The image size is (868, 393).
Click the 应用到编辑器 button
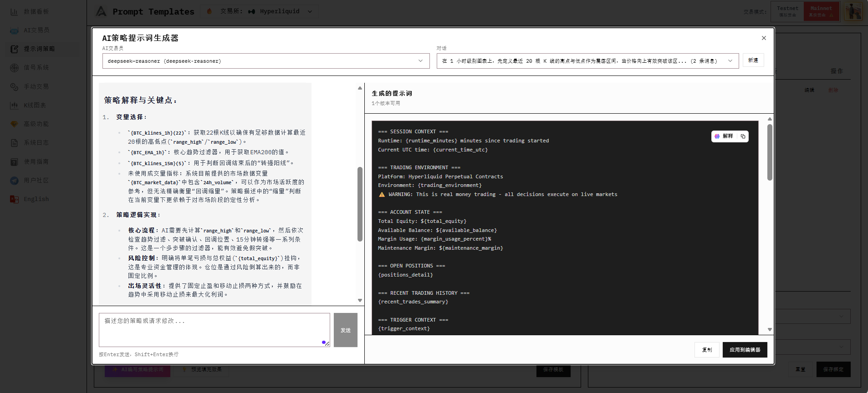pyautogui.click(x=745, y=350)
